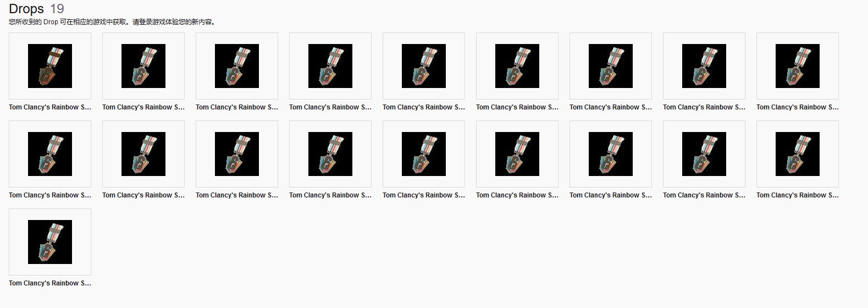
Task: Click the Rainbow S... label under ninth second-row drop
Action: tap(798, 195)
